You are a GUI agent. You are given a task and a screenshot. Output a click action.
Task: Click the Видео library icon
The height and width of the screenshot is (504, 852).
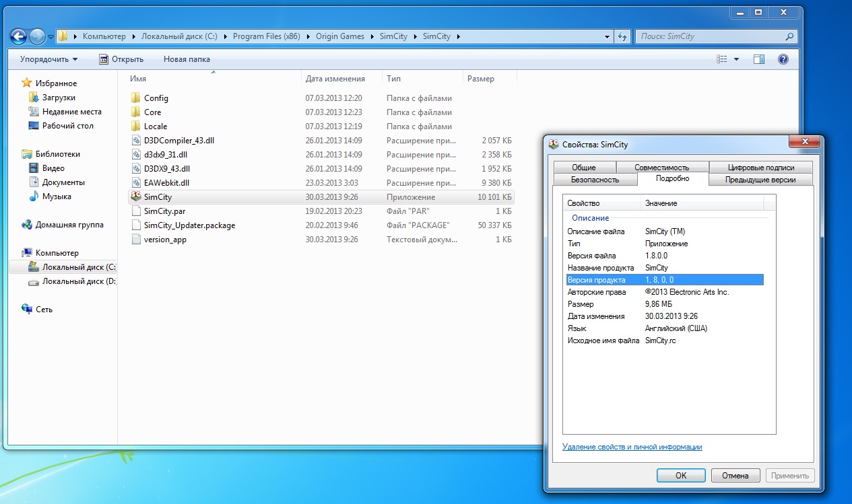tap(34, 168)
